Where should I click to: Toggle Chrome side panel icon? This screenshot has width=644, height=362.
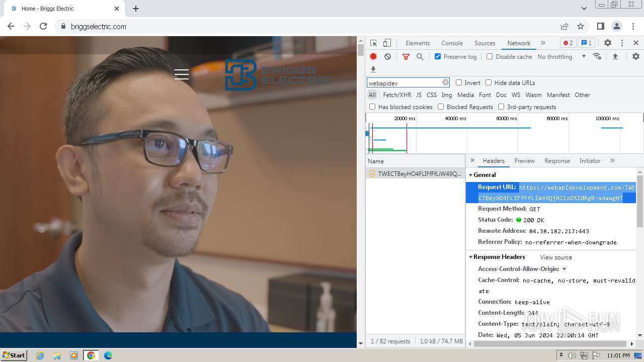[x=600, y=26]
